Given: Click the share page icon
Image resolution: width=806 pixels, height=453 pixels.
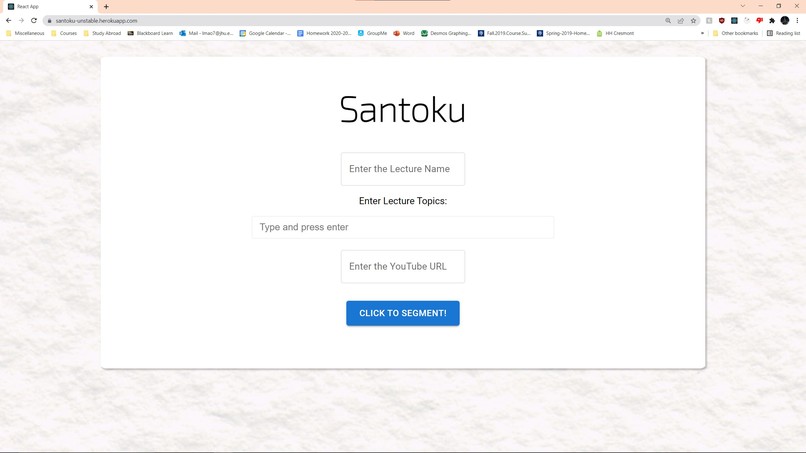Looking at the screenshot, I should pyautogui.click(x=681, y=21).
